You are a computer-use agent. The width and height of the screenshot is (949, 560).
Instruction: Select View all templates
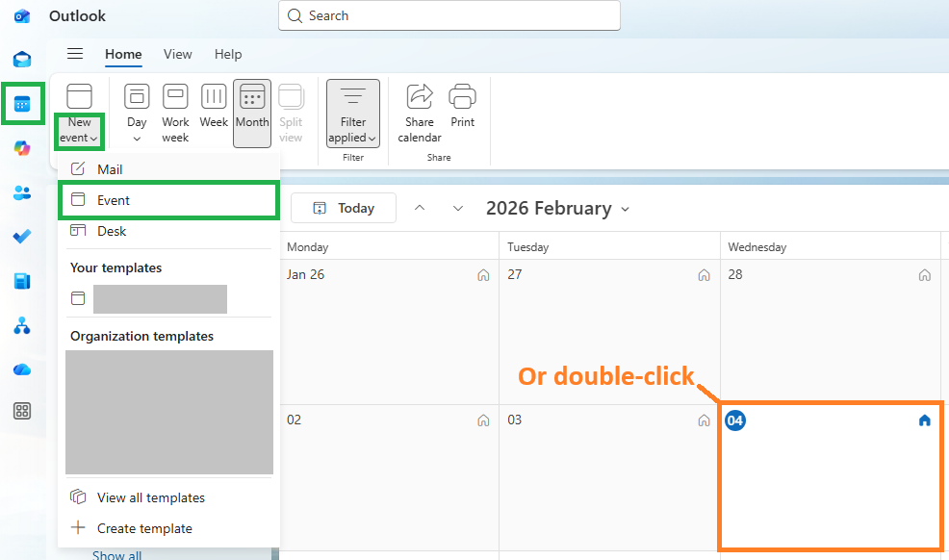[168, 497]
